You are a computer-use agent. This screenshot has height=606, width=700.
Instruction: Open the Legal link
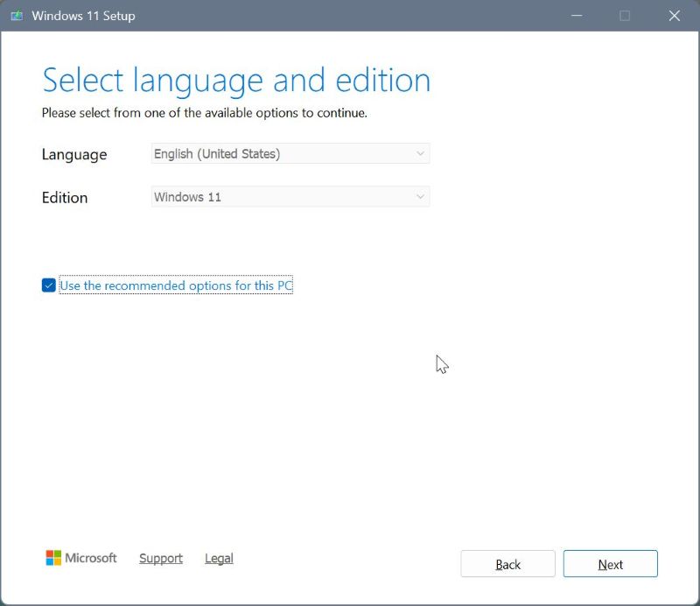[x=219, y=559]
